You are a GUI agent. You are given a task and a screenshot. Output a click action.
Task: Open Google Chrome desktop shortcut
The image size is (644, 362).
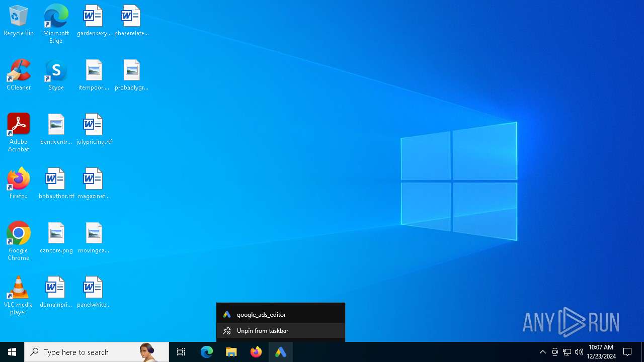pyautogui.click(x=19, y=241)
